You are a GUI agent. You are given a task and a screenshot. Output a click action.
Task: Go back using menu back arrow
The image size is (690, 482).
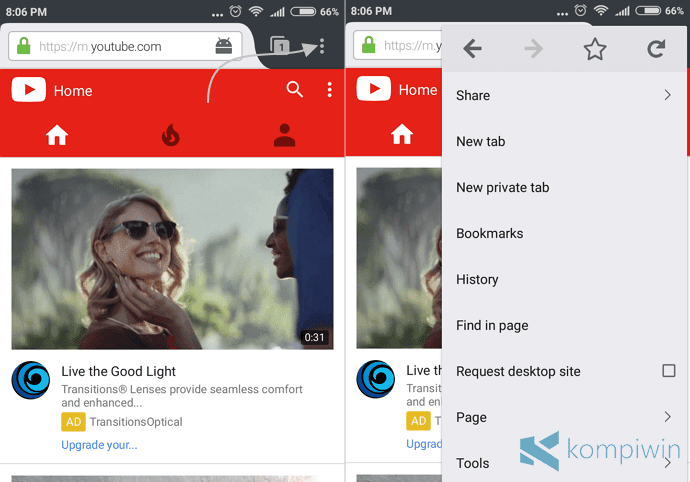pyautogui.click(x=473, y=48)
